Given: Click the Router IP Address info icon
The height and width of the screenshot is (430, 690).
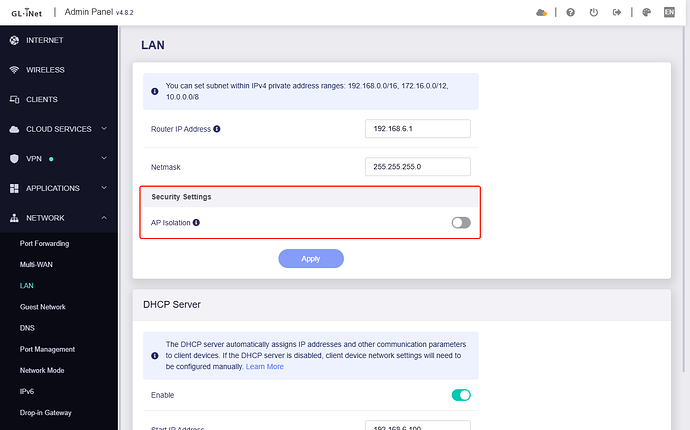Looking at the screenshot, I should (x=217, y=129).
